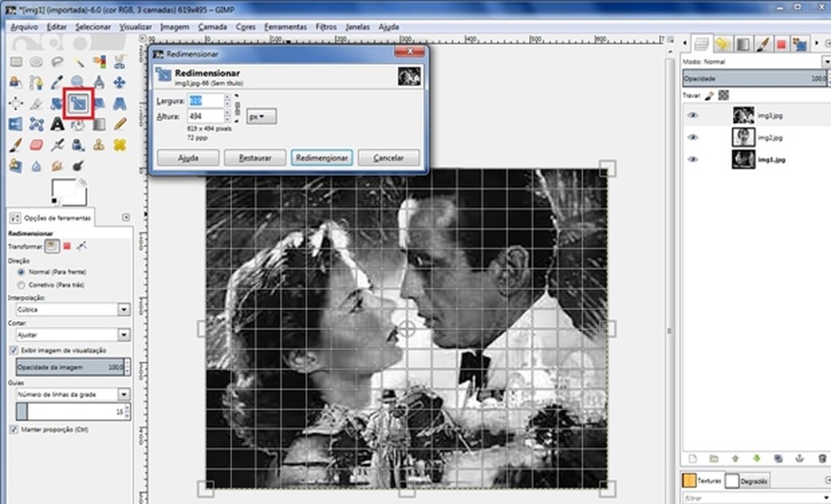This screenshot has height=504, width=831.
Task: Select the Scissors Select tool
Action: pyautogui.click(x=120, y=62)
